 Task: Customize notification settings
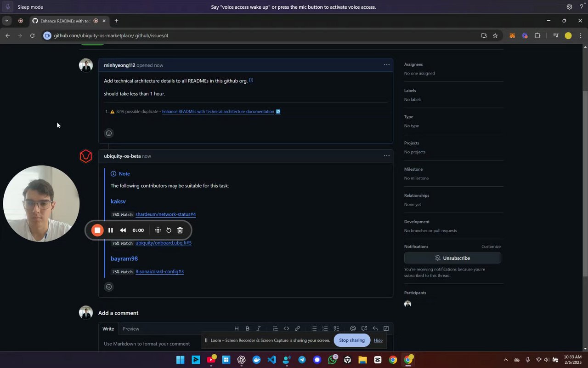click(491, 247)
